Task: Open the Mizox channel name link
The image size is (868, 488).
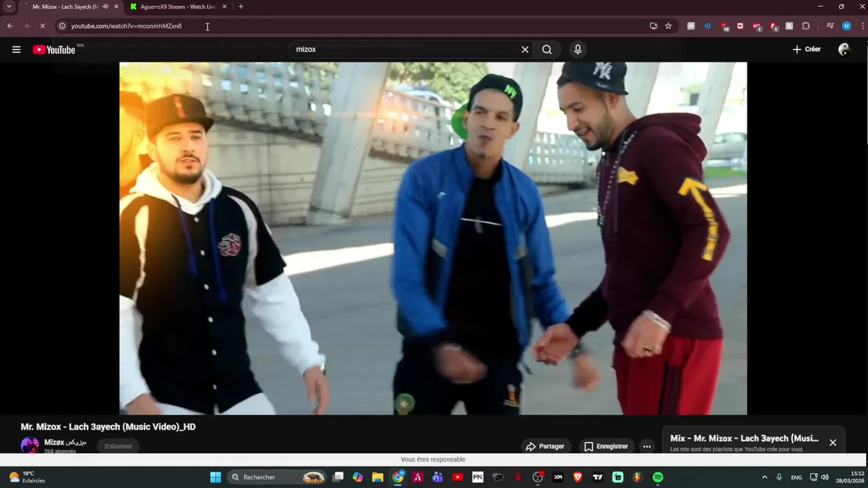Action: (x=65, y=442)
